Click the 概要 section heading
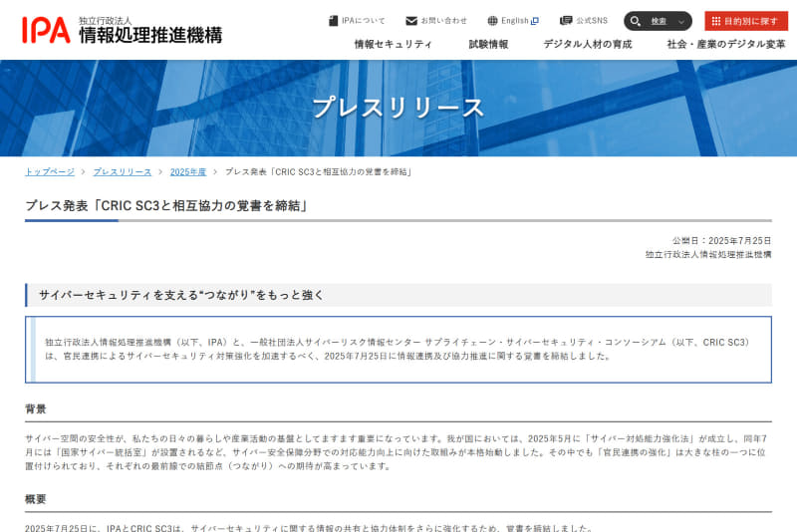Screen dimensions: 797x532 (36, 499)
